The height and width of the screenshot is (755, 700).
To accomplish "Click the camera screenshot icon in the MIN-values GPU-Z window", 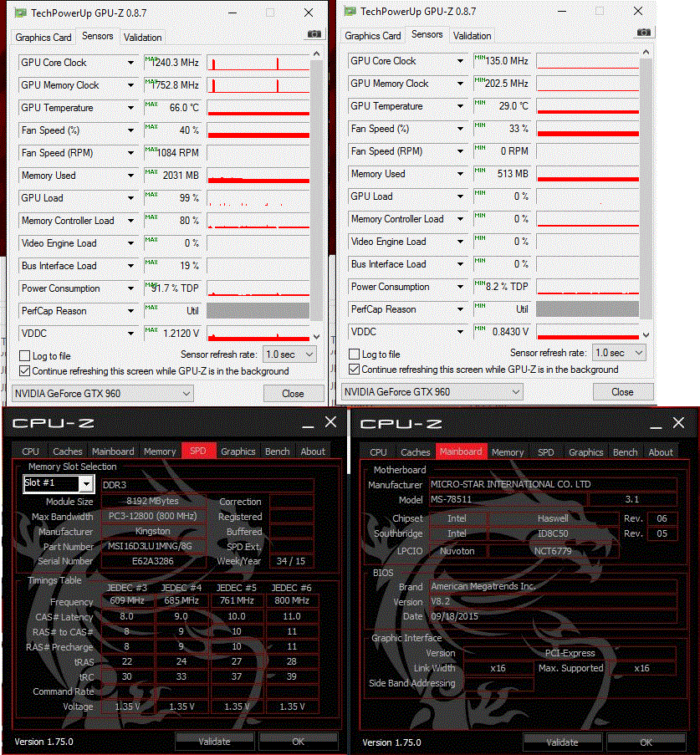I will 644,33.
